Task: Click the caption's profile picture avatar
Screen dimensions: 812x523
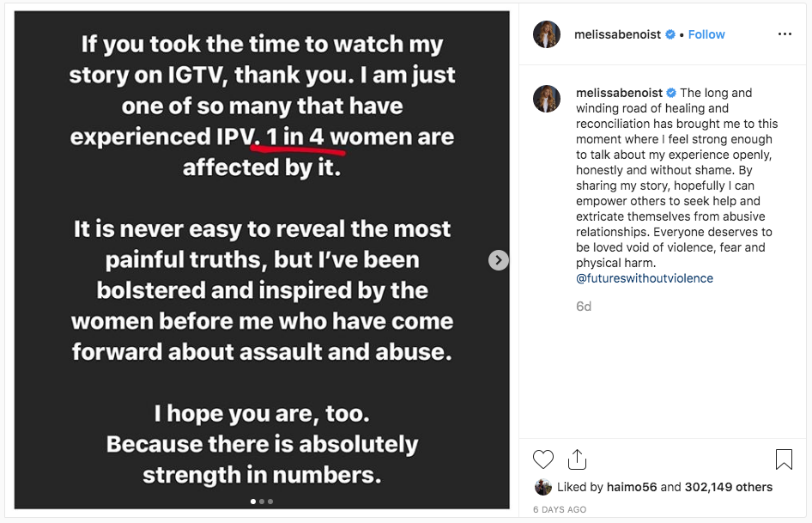Action: click(547, 99)
